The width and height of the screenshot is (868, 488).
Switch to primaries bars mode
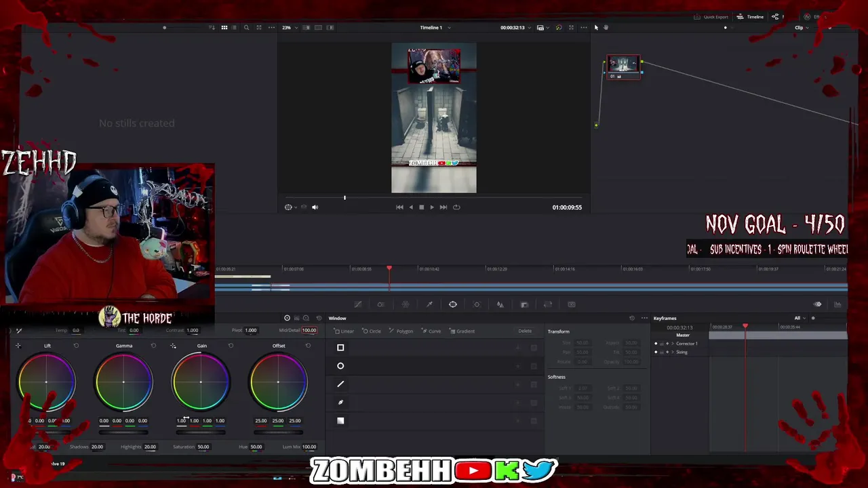point(296,318)
